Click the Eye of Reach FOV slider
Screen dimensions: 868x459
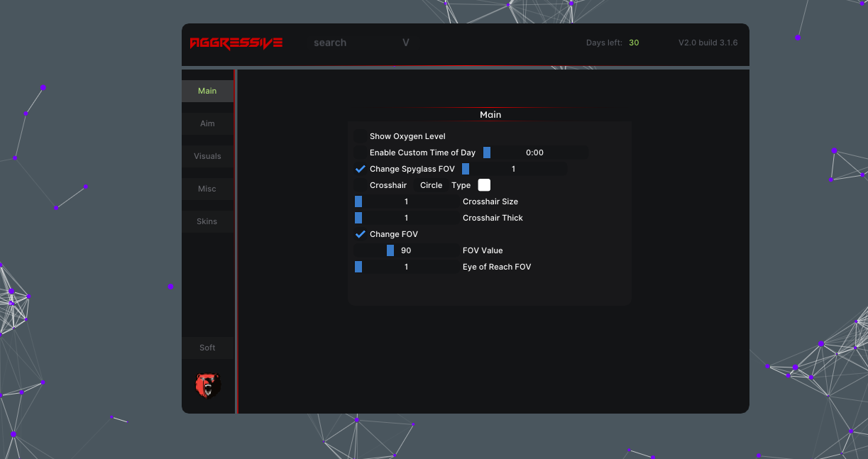point(406,267)
